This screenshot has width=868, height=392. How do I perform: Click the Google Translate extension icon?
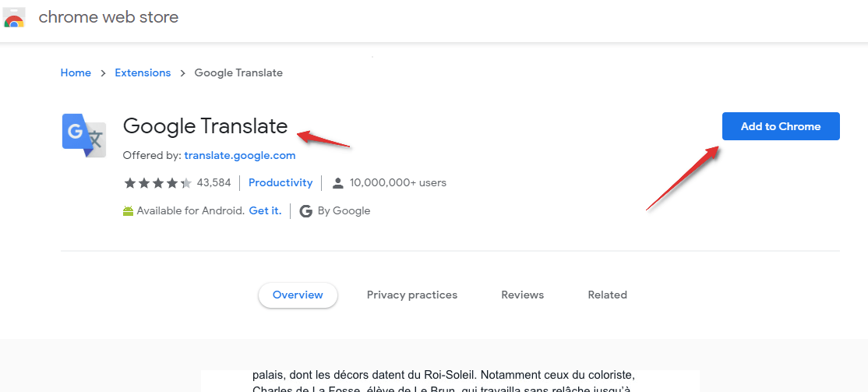[x=83, y=136]
